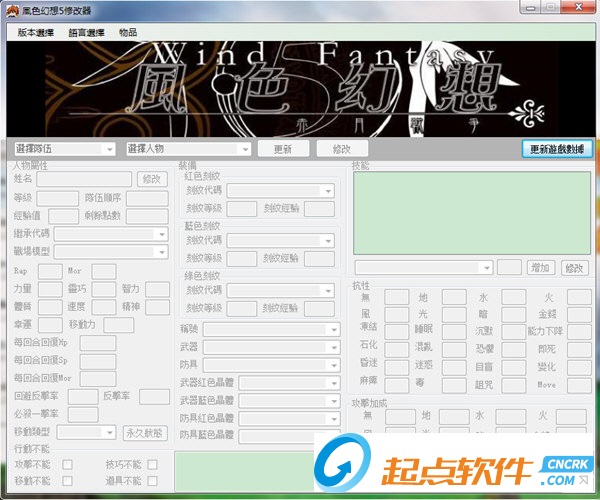Viewport: 600px width, 500px height.
Task: Click the 修改 button beside 更新
Action: (342, 149)
